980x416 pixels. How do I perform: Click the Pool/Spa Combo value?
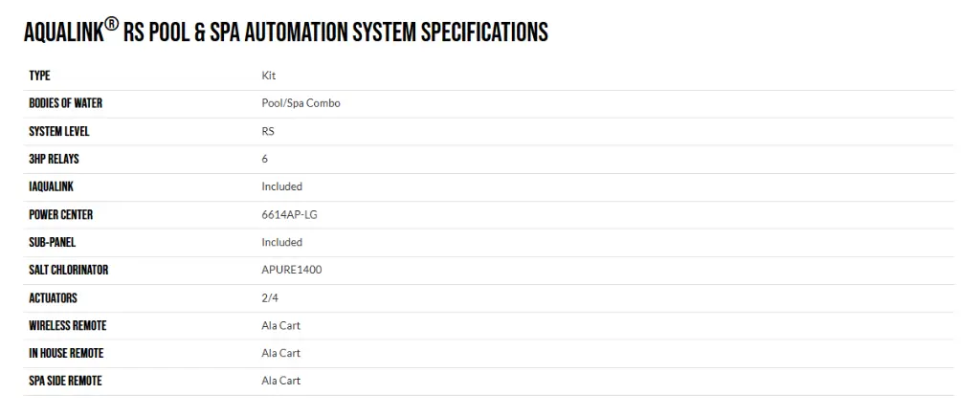pyautogui.click(x=301, y=103)
